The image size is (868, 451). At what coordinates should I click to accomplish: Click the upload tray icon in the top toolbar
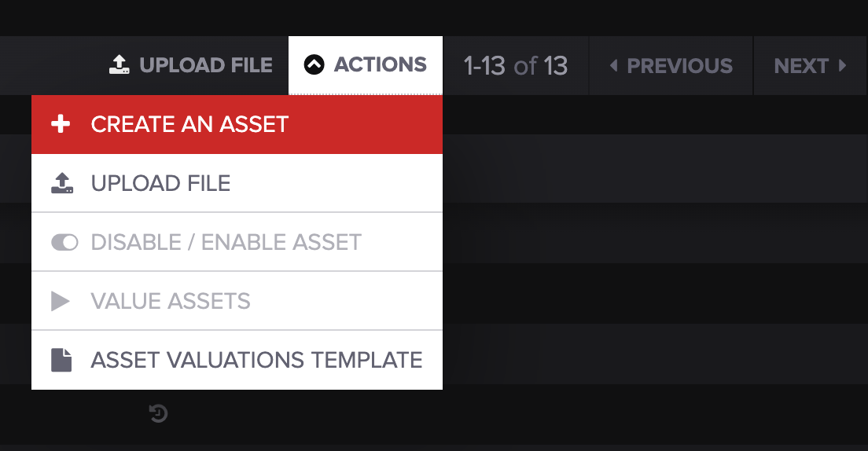[119, 65]
